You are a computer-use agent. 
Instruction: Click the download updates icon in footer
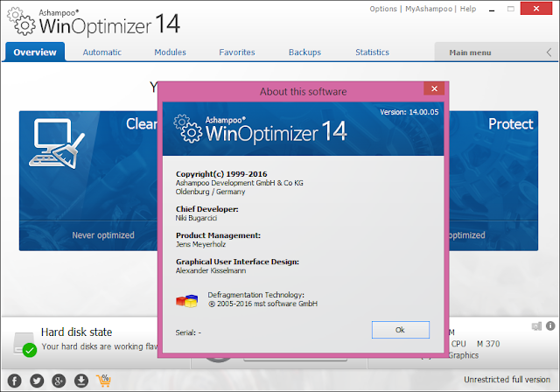(x=81, y=381)
